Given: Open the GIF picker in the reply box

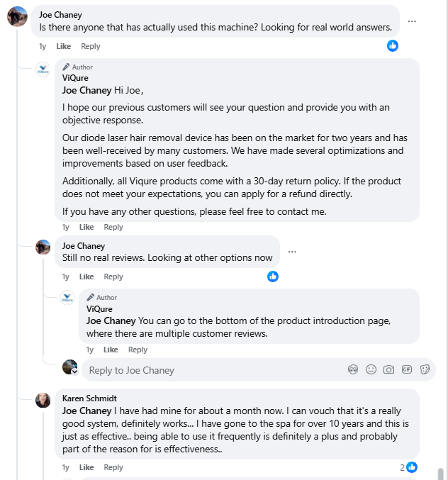Looking at the screenshot, I should click(407, 369).
